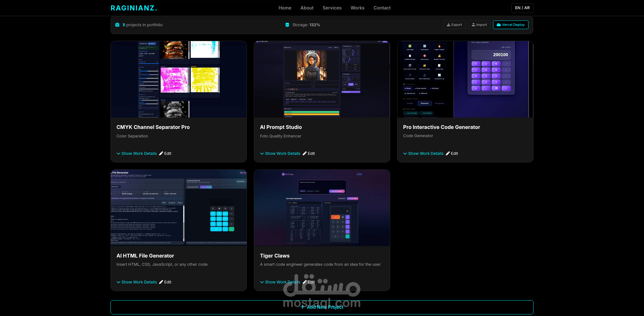Edit the Pro Interactive Code Generator project
The height and width of the screenshot is (316, 644).
[452, 154]
